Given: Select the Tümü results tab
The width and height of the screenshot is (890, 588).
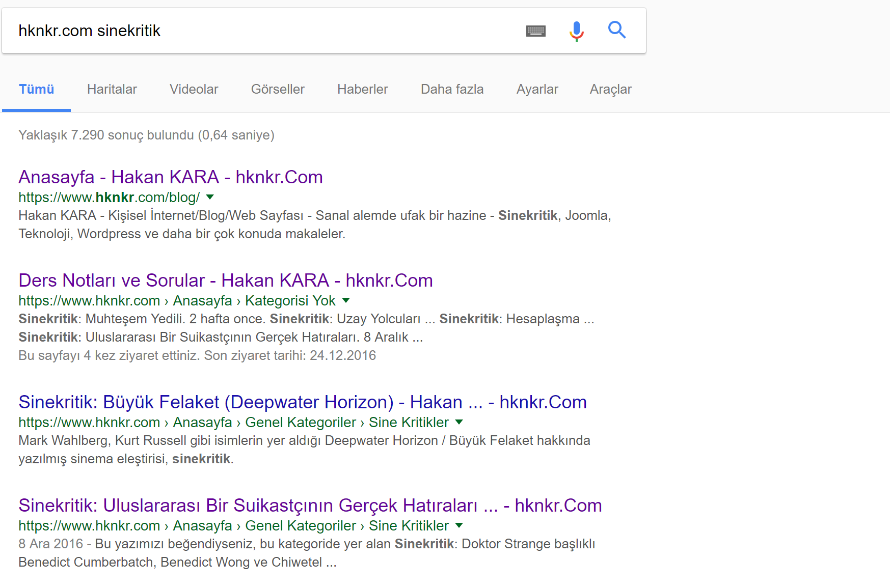Looking at the screenshot, I should coord(36,89).
